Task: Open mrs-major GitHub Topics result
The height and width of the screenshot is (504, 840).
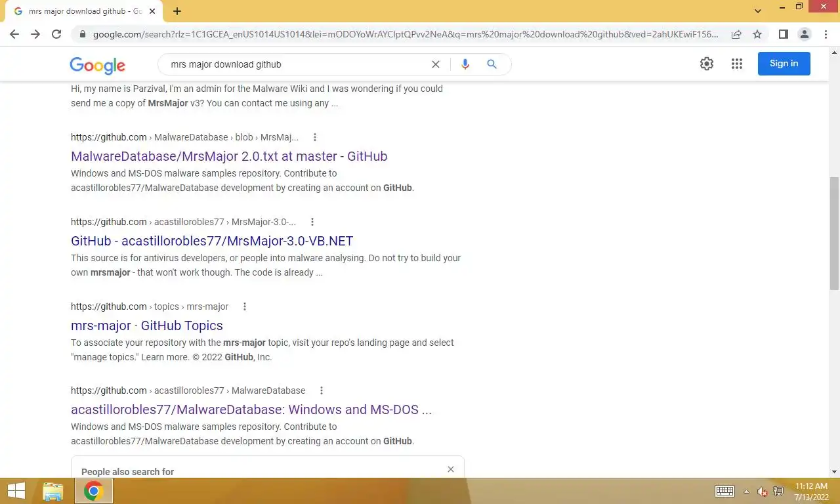Action: pyautogui.click(x=147, y=325)
